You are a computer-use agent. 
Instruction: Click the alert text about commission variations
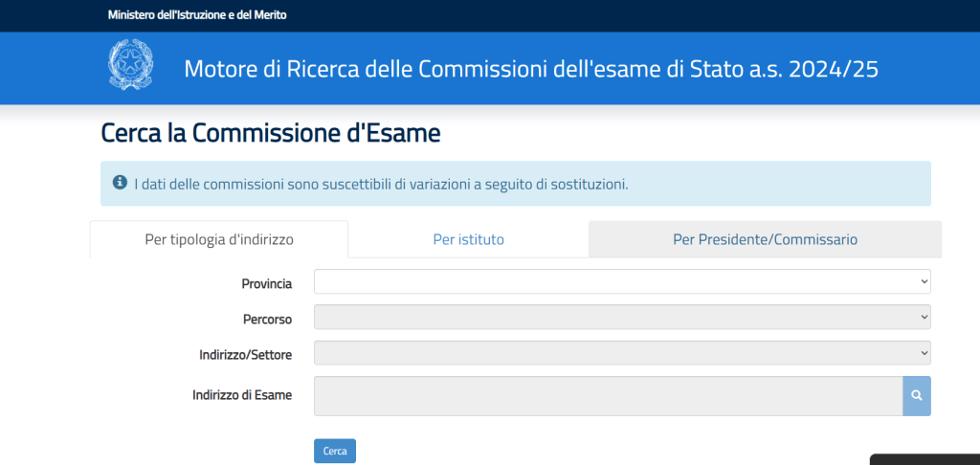[381, 184]
